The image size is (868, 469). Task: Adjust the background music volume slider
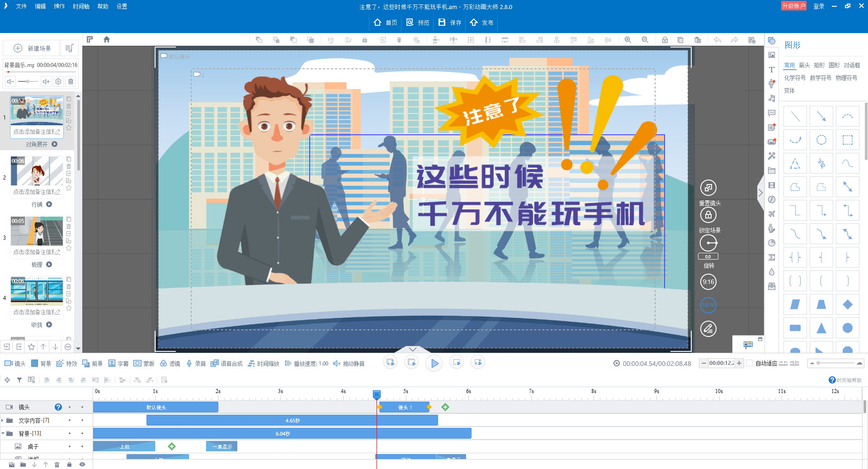(x=28, y=81)
